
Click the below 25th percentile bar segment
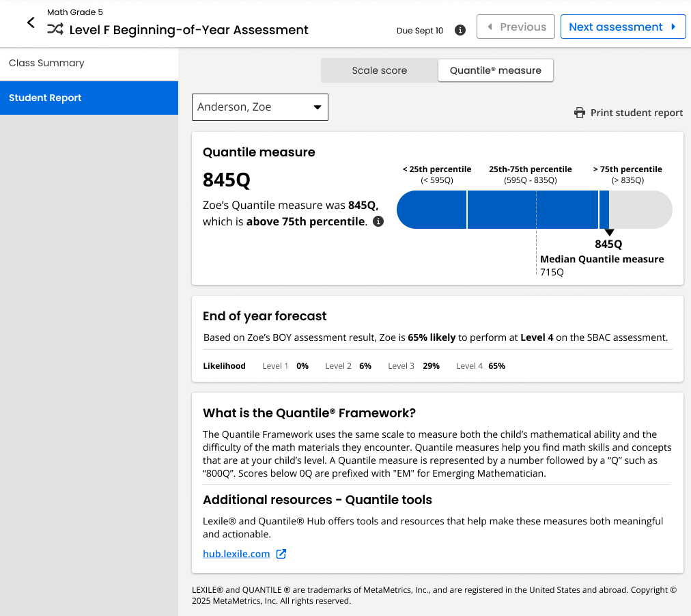[432, 210]
